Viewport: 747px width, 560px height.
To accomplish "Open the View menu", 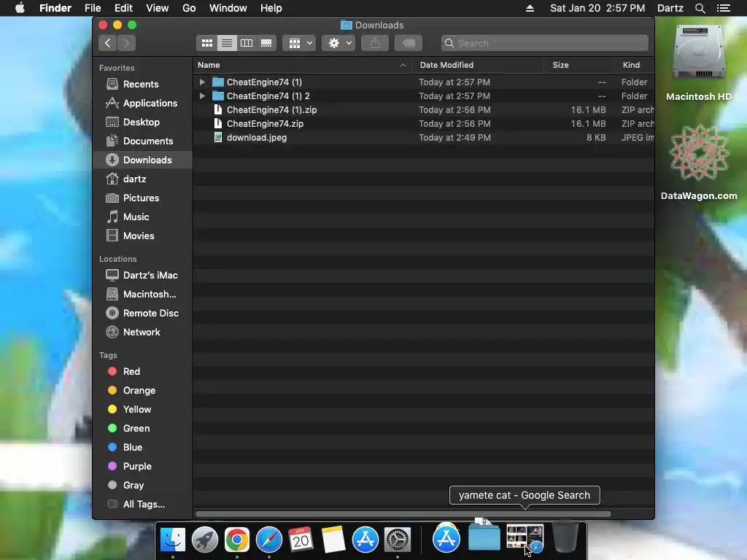I will coord(158,8).
